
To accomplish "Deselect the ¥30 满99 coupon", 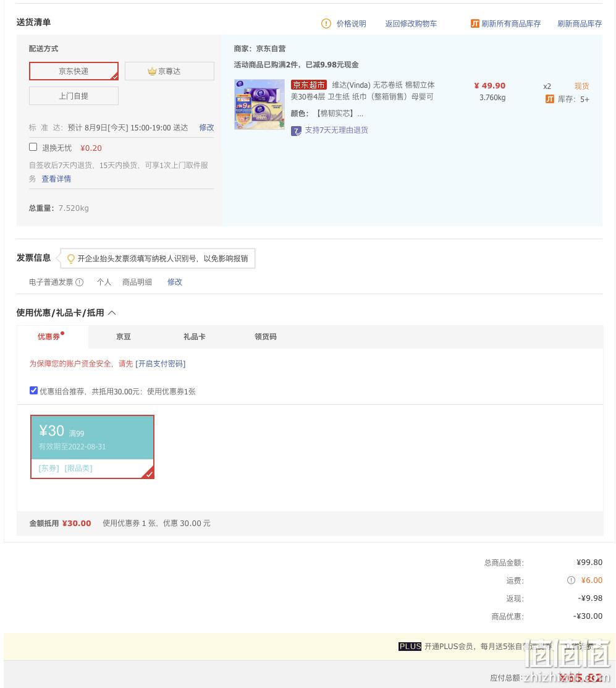I will click(92, 447).
